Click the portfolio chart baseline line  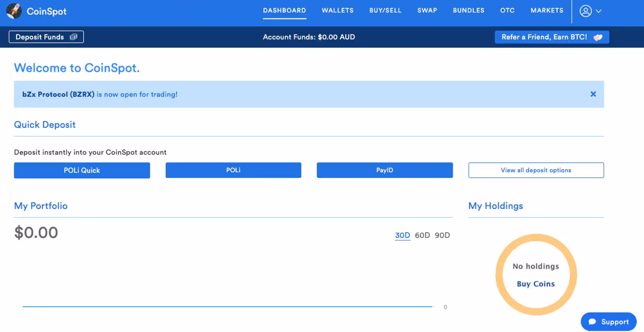tap(227, 307)
